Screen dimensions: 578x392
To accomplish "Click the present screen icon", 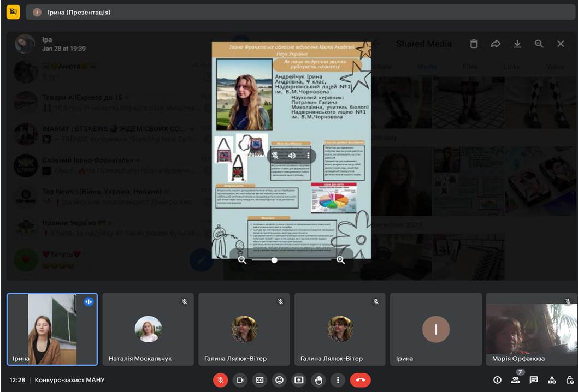I will [x=299, y=380].
